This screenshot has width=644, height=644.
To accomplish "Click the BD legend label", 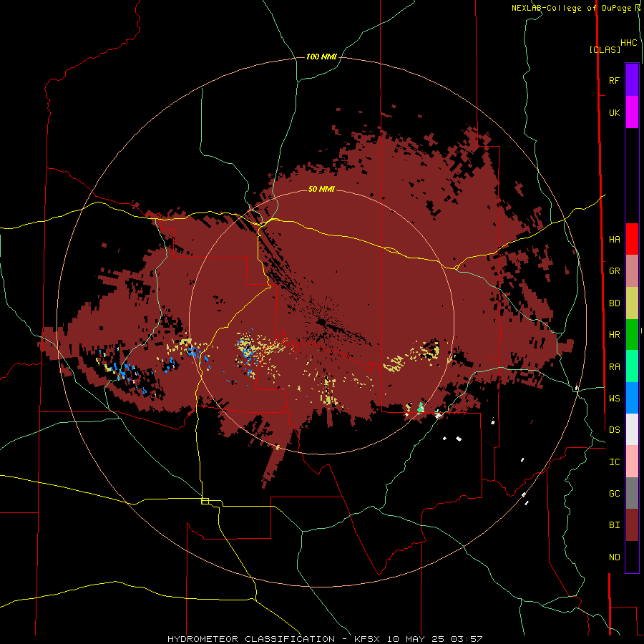I will tap(614, 303).
